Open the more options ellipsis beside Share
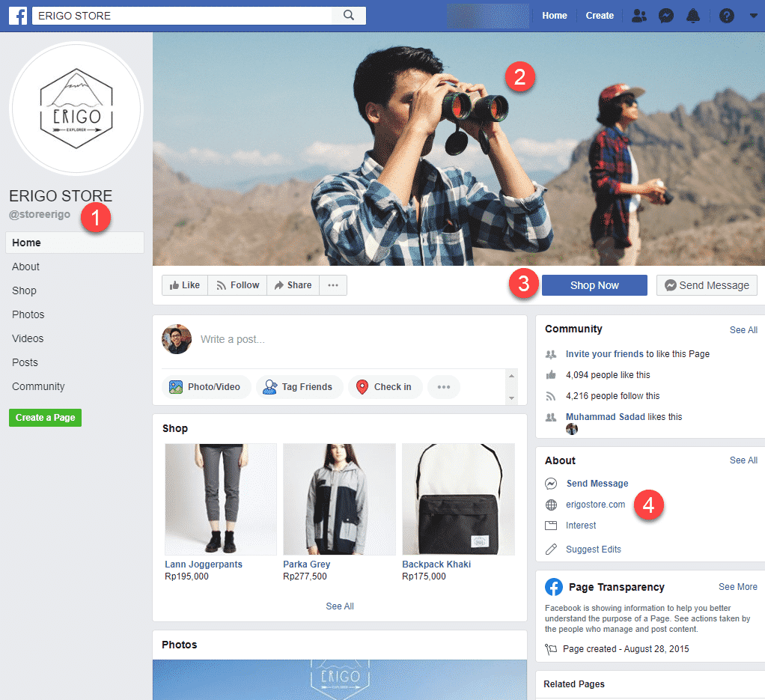This screenshot has width=765, height=700. 333,285
